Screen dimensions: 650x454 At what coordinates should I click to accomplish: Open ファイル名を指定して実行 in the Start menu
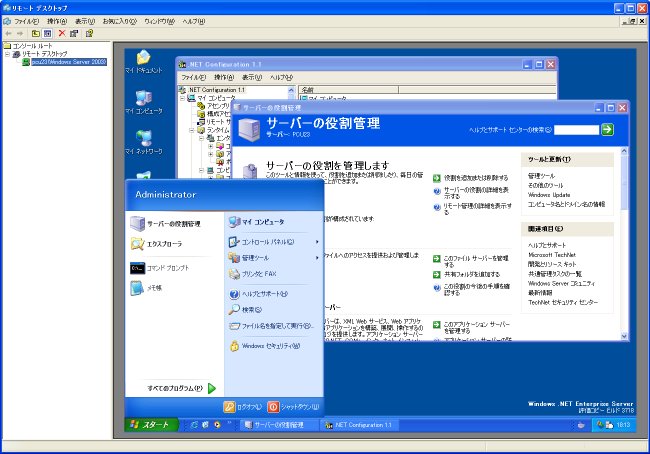click(272, 326)
